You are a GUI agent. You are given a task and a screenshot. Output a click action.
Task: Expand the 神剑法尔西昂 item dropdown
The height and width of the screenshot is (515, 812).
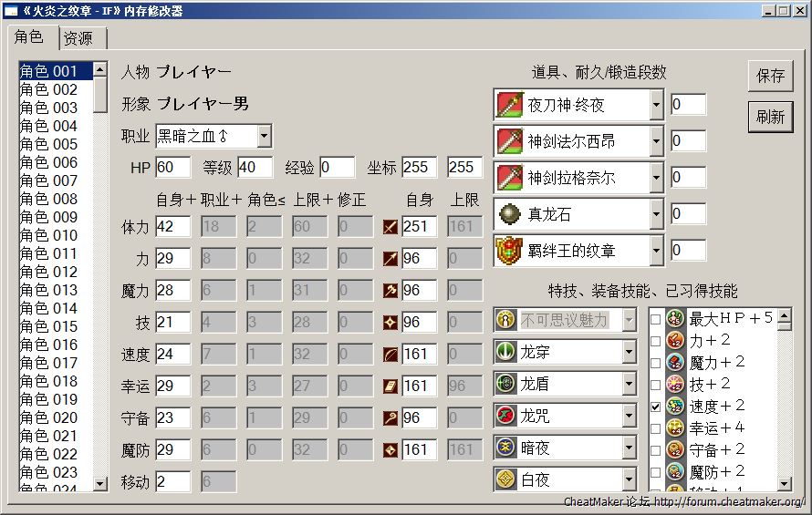[656, 141]
